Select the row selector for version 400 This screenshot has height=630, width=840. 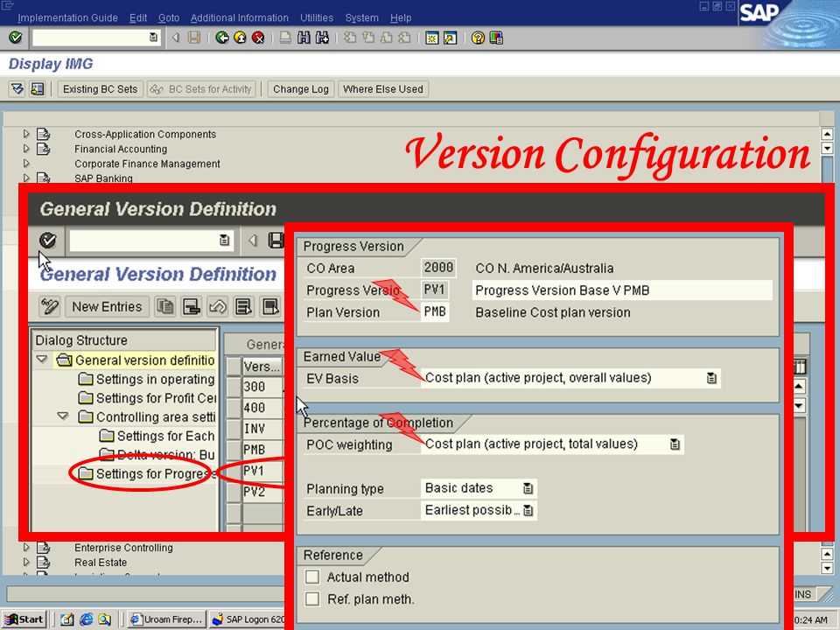234,408
